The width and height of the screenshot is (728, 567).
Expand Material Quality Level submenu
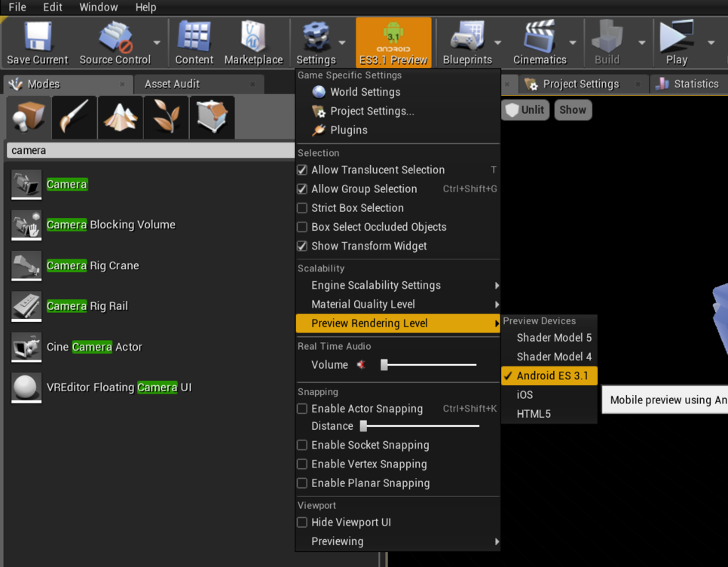click(x=398, y=304)
